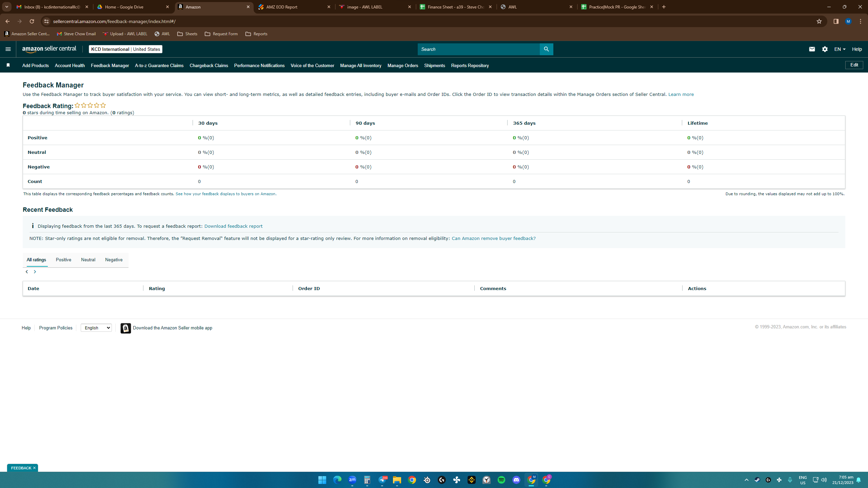The height and width of the screenshot is (488, 868).
Task: Switch to the Gmail Inbox tab
Action: point(52,7)
